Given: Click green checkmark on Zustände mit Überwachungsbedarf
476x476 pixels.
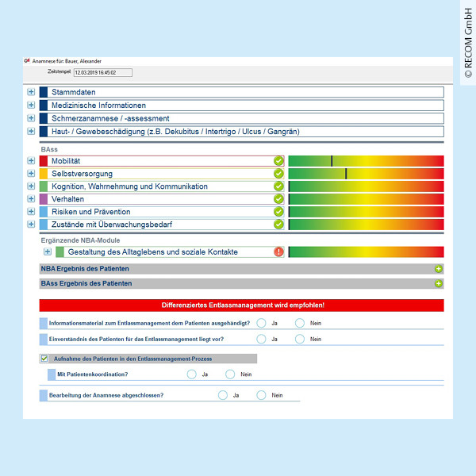Looking at the screenshot, I should 278,225.
